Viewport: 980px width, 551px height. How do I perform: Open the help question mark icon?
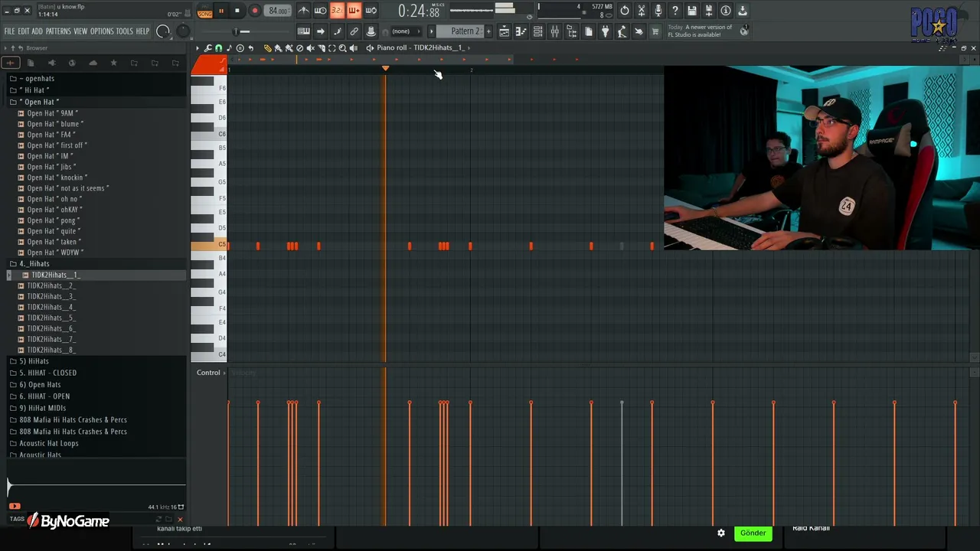[x=675, y=11]
